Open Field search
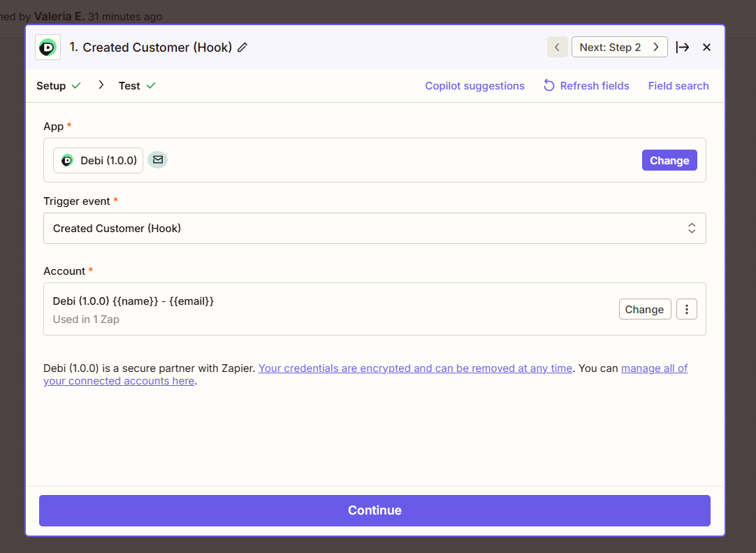 678,86
